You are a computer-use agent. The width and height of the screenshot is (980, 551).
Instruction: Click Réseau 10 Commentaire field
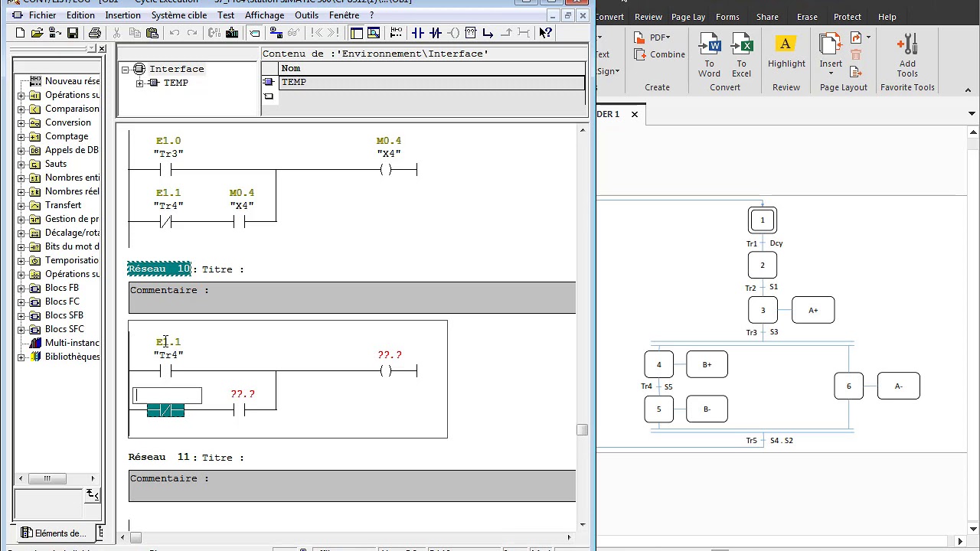coord(352,298)
